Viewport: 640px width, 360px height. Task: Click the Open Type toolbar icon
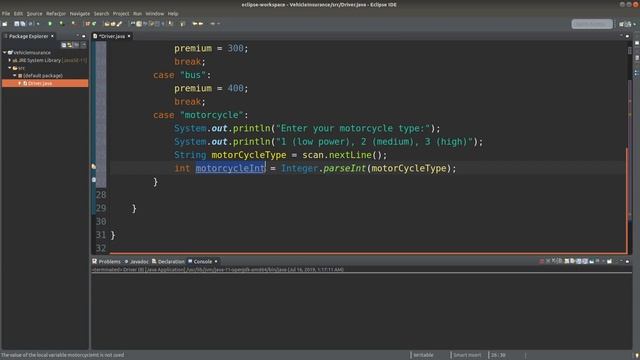tap(107, 24)
